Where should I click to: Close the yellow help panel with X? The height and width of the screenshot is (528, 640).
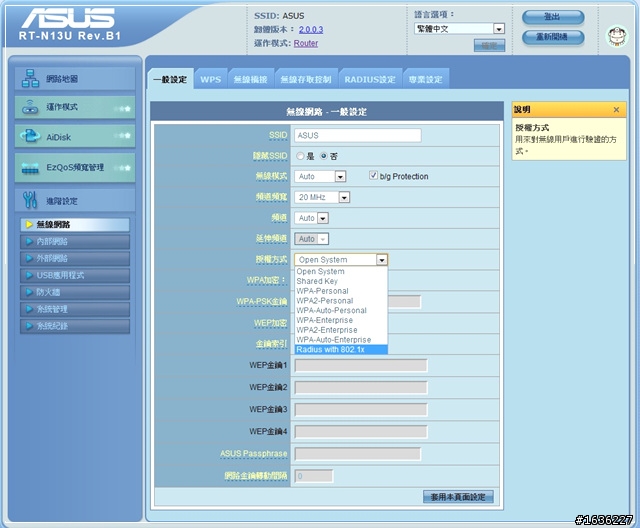[x=616, y=109]
